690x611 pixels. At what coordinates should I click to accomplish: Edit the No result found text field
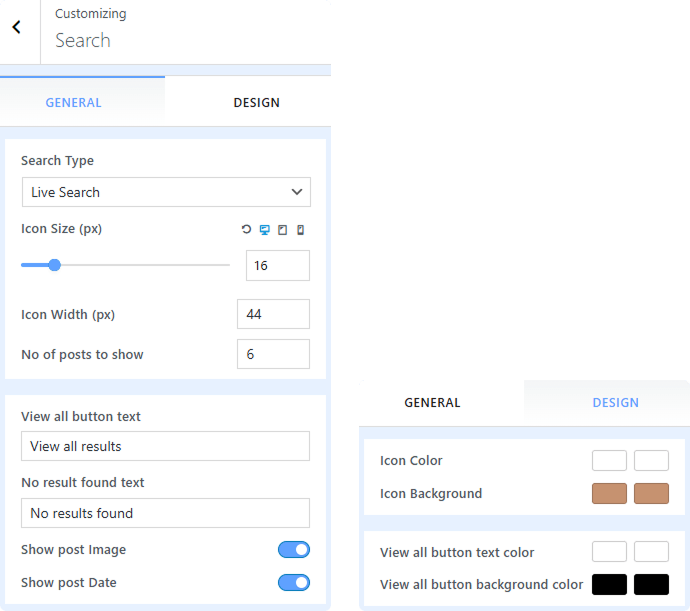[165, 513]
